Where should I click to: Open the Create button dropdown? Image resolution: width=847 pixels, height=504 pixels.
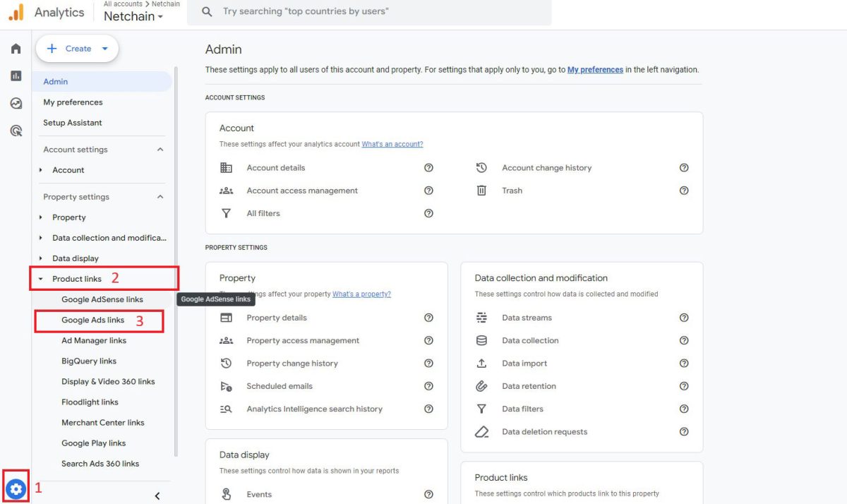pos(105,49)
